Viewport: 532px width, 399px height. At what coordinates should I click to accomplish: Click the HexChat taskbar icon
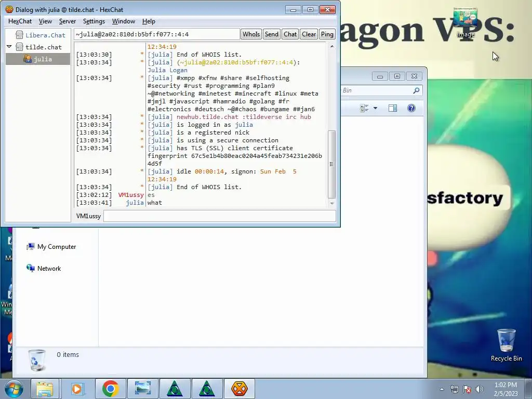[x=239, y=389]
